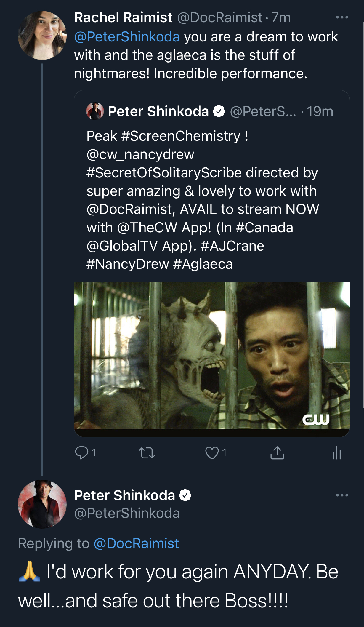Click the 7m timestamp on Rachel's tweet
Image resolution: width=364 pixels, height=627 pixels.
coord(281,17)
